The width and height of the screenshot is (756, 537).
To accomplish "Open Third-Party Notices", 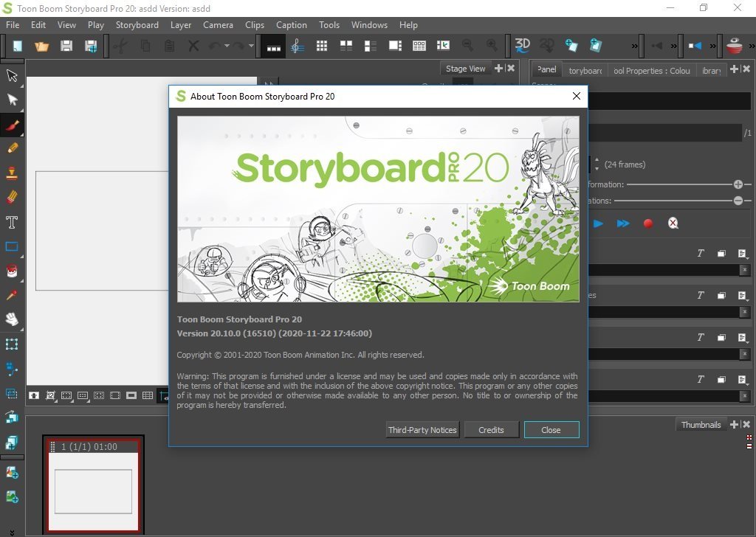I will point(422,430).
